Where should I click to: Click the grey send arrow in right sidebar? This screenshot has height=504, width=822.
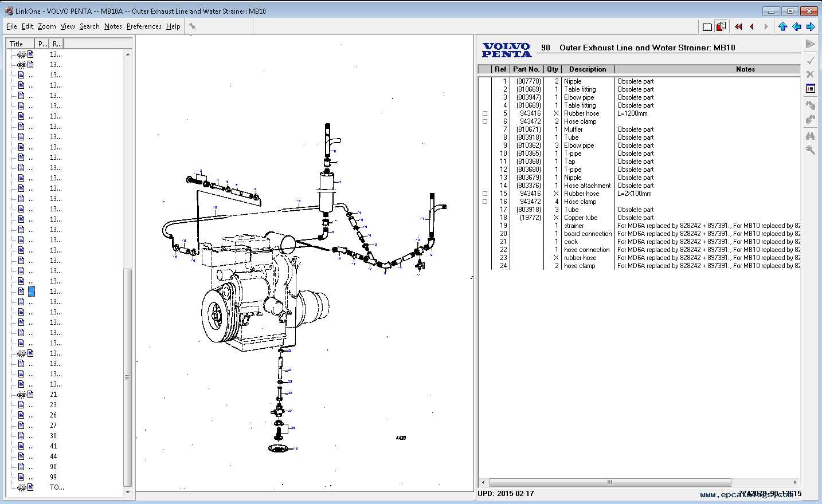[x=811, y=44]
